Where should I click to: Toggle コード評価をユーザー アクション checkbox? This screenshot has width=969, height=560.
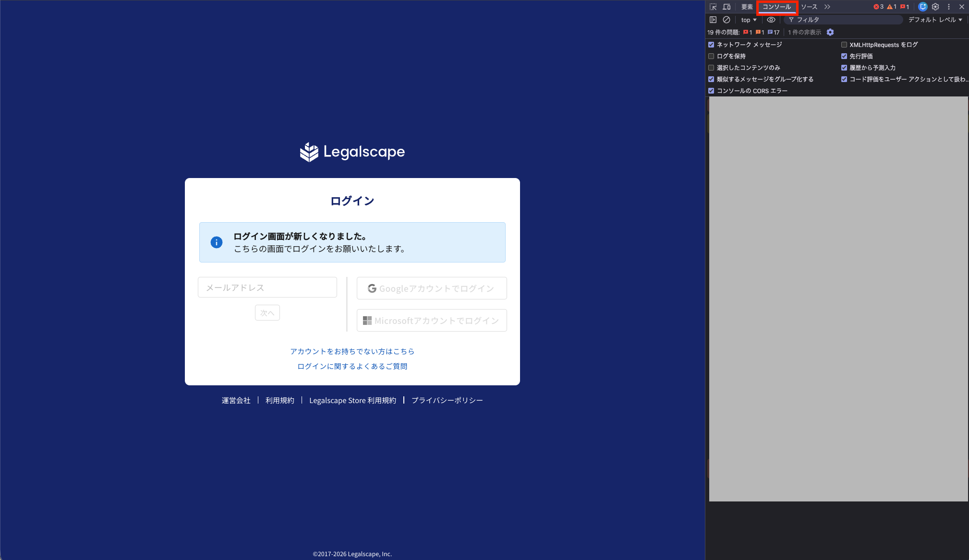pyautogui.click(x=844, y=79)
